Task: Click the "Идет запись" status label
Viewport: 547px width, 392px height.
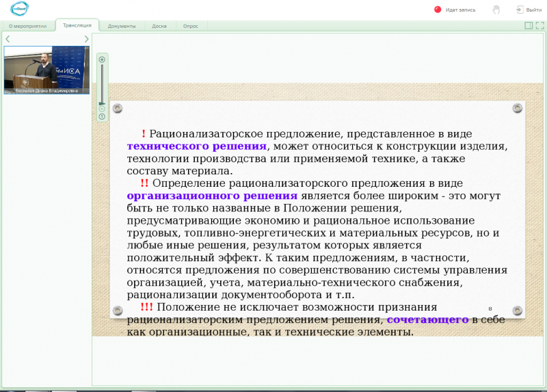Action: click(x=460, y=10)
